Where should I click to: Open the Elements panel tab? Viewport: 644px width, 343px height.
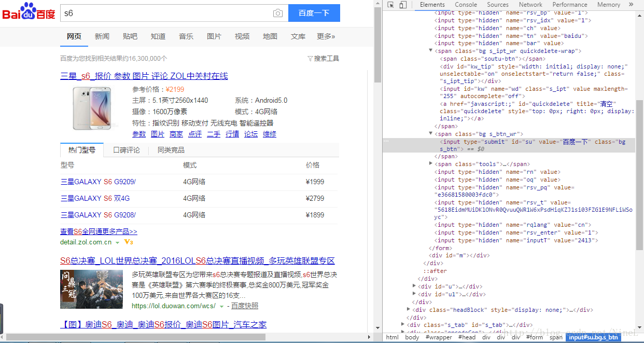point(432,5)
